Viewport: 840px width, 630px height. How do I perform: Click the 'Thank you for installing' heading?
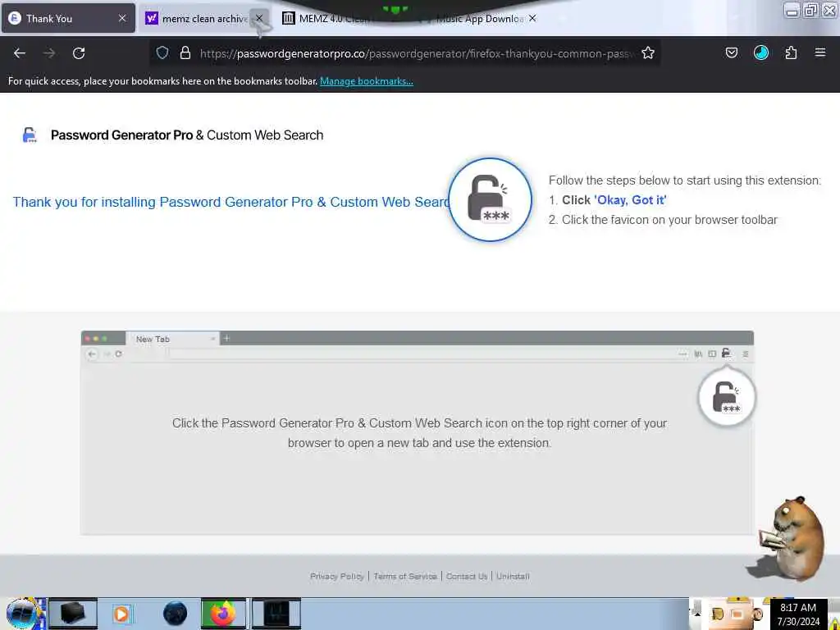pyautogui.click(x=231, y=202)
